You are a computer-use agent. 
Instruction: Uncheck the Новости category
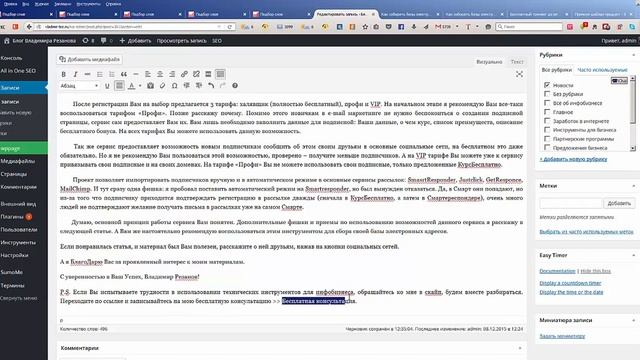click(x=547, y=85)
